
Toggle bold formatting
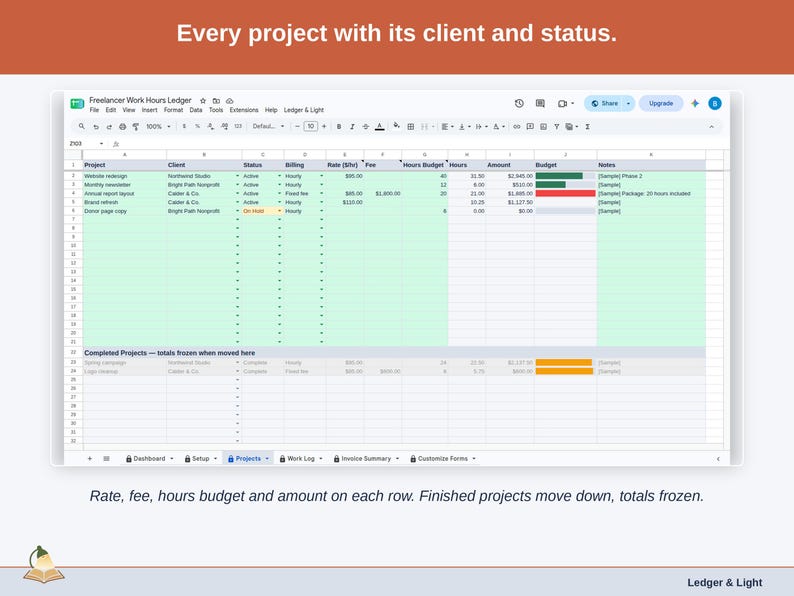339,127
